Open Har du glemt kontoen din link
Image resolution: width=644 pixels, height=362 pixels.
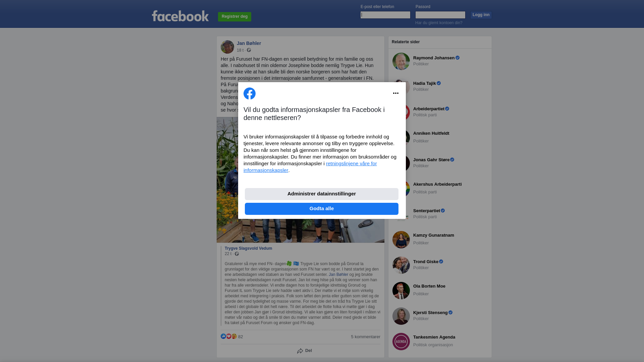439,23
